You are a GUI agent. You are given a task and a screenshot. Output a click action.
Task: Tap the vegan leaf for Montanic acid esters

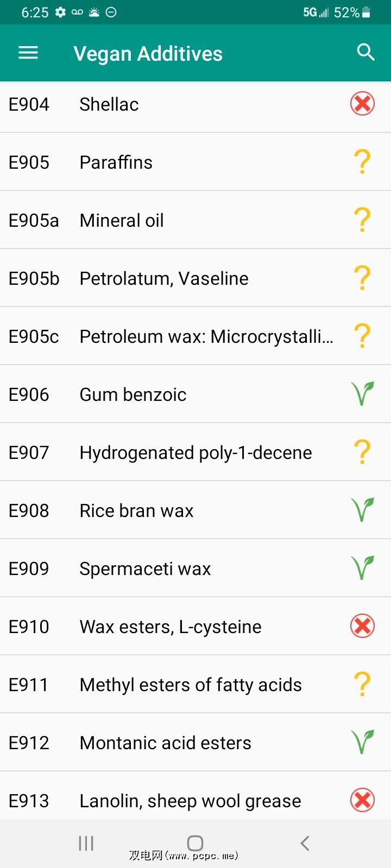(362, 742)
